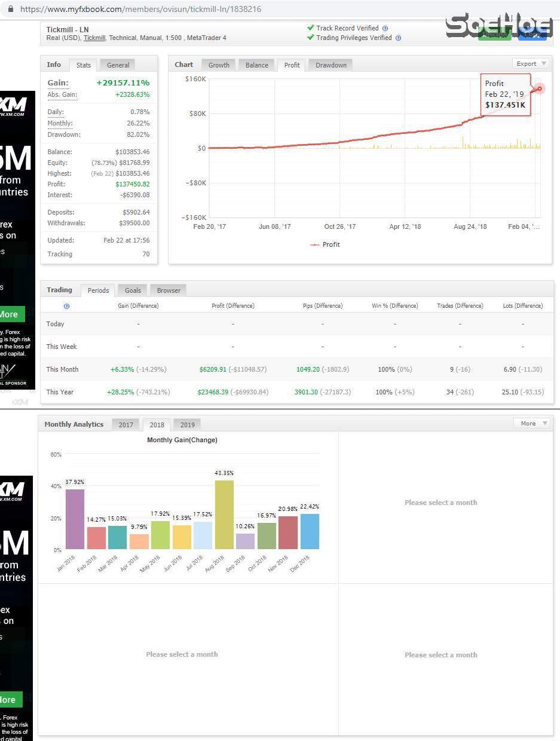Switch to the Growth chart tab
560x741 pixels.
coord(219,65)
